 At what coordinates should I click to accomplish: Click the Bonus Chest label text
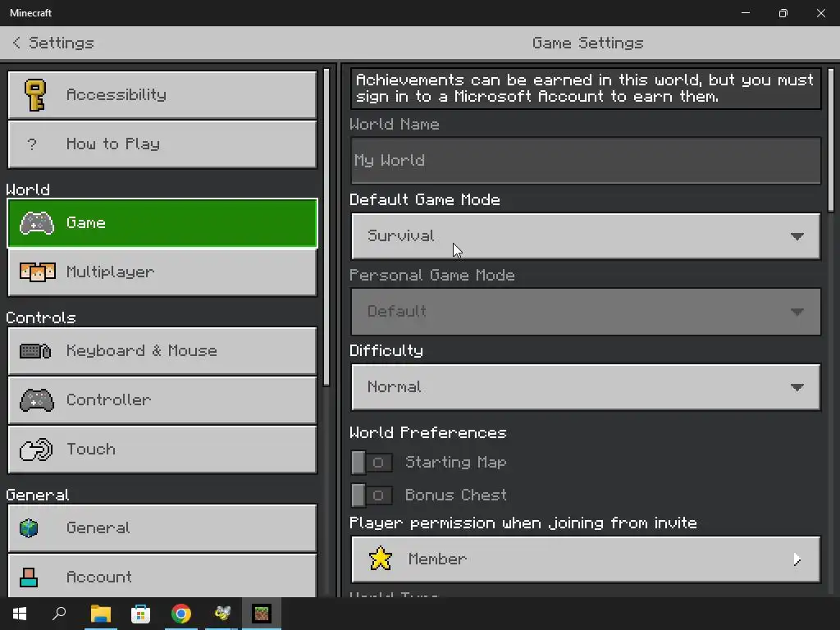coord(455,495)
